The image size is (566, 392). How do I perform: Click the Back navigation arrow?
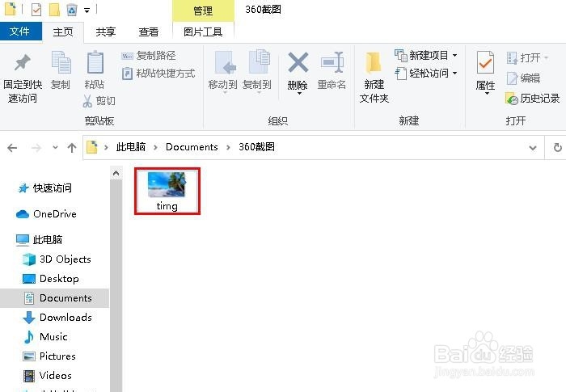pyautogui.click(x=12, y=148)
